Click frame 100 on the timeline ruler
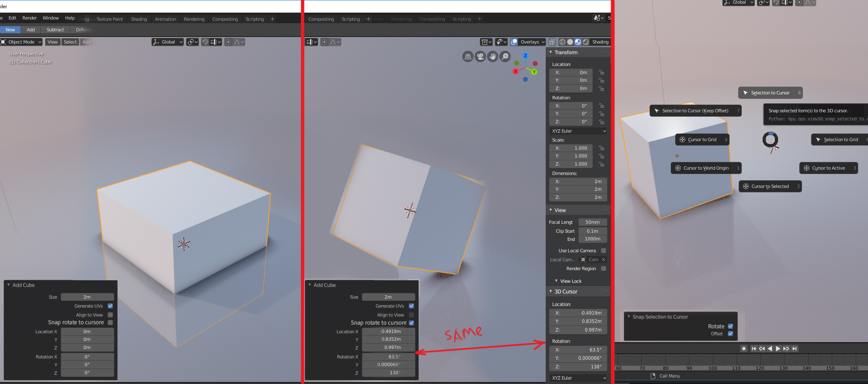868x384 pixels. pyautogui.click(x=713, y=368)
